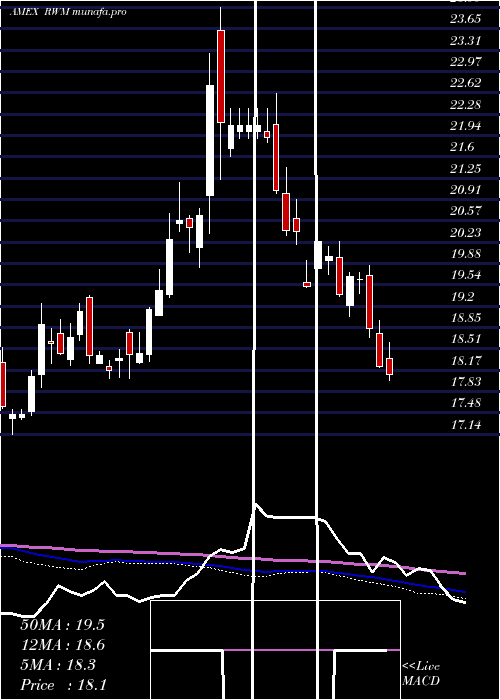This screenshot has width=500, height=700.
Task: Click the 19.2 price axis label
Action: (x=462, y=296)
